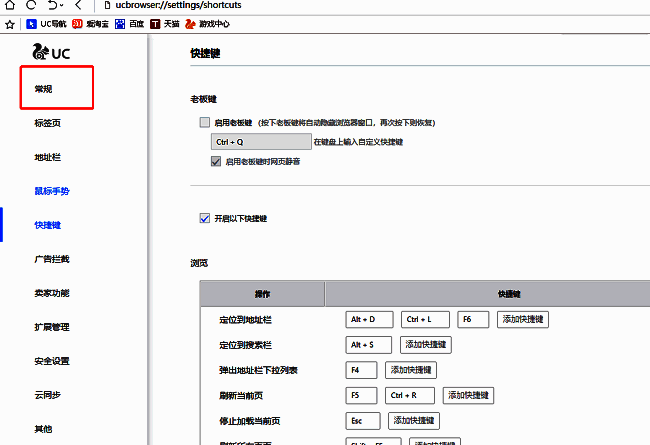Click the 在键盘上输入自定义快捷键 hint text
The image size is (650, 445).
tap(358, 142)
